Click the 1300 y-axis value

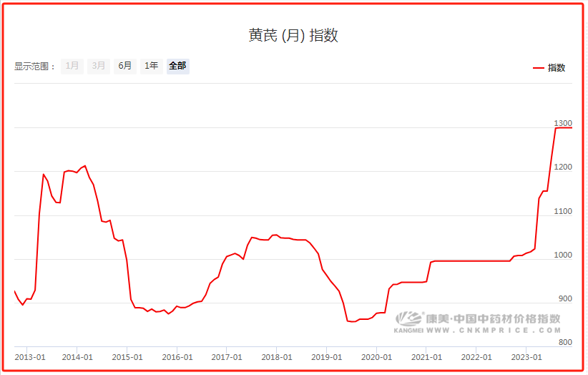(563, 123)
